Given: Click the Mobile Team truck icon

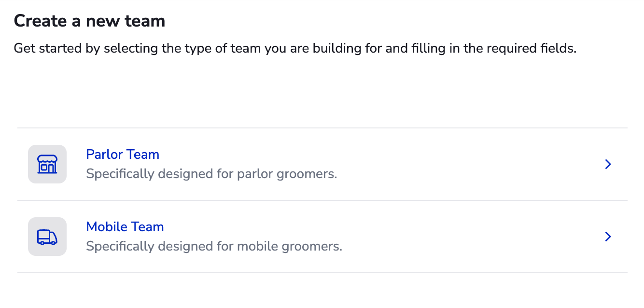Looking at the screenshot, I should [47, 237].
